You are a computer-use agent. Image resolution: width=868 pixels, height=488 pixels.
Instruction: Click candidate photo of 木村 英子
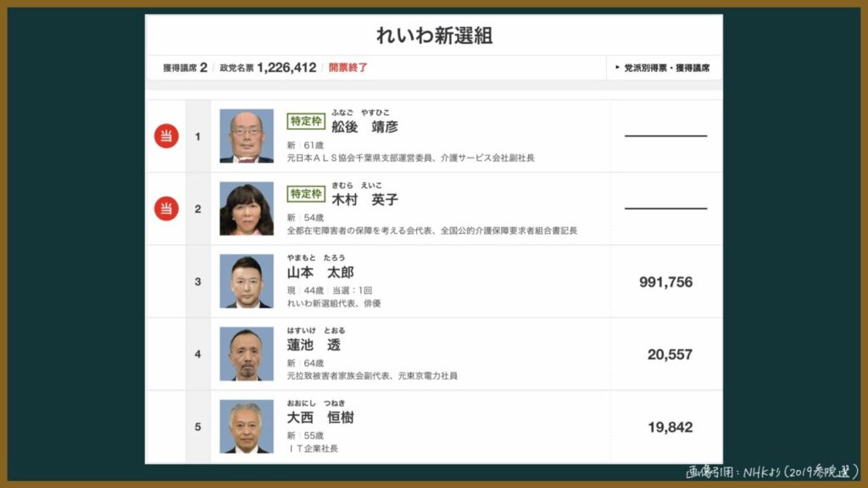click(247, 208)
